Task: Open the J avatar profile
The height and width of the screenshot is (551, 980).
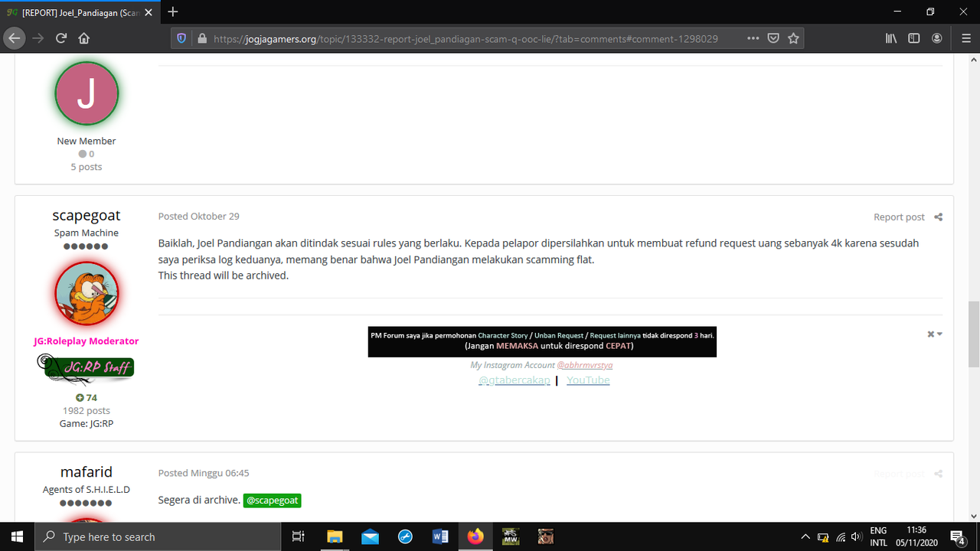Action: coord(87,93)
